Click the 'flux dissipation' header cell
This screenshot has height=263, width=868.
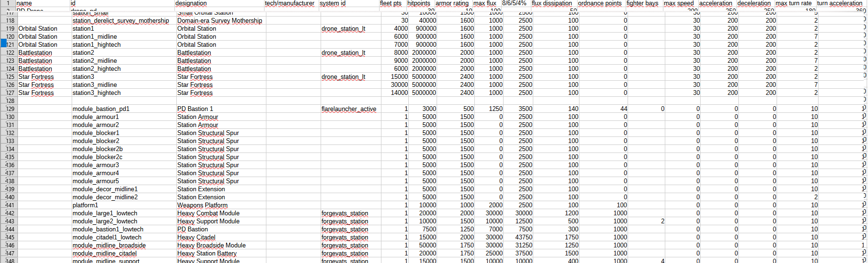point(554,3)
